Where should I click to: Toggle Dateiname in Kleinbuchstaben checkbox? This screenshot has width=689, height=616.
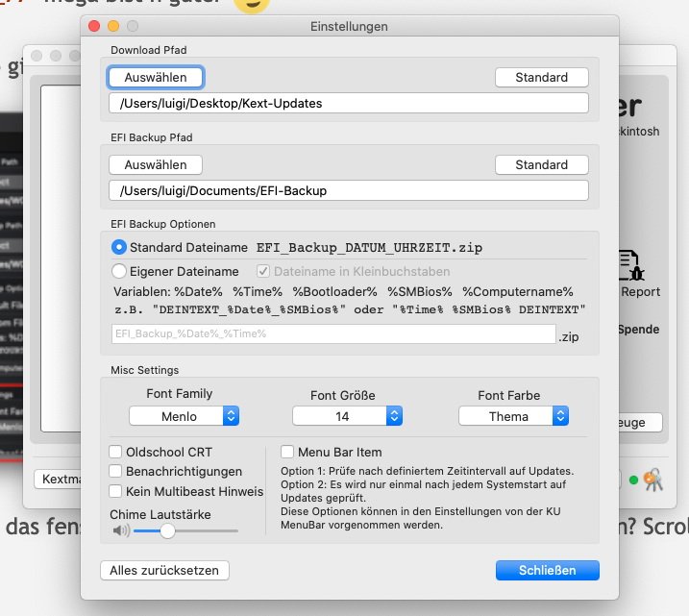coord(263,271)
